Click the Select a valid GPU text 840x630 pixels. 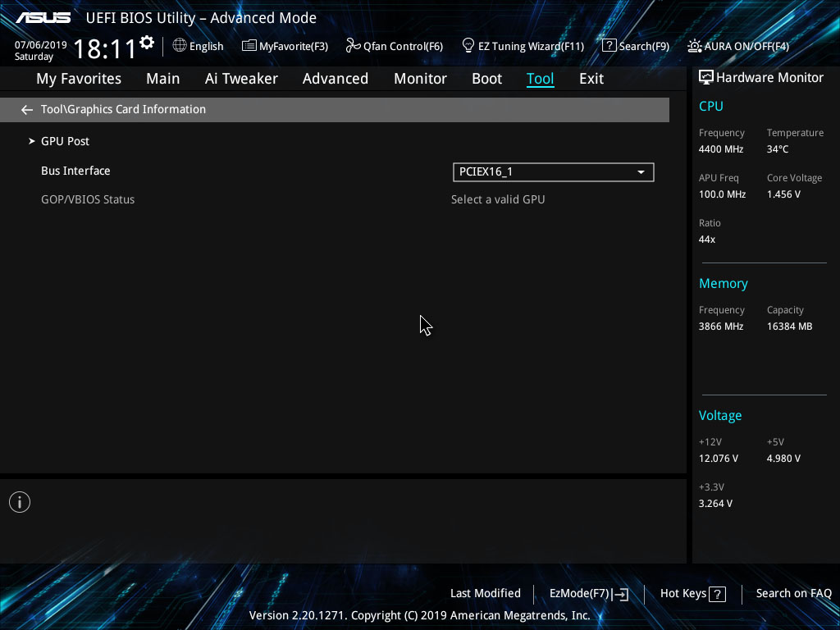498,199
